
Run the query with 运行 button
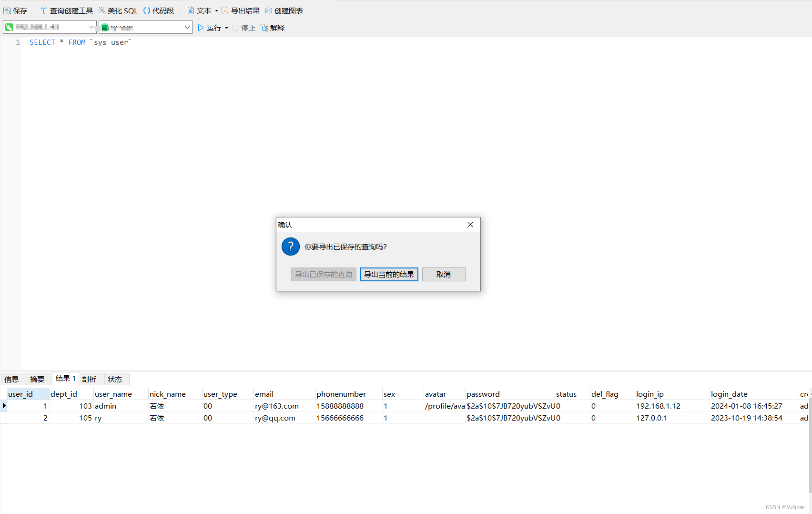209,28
